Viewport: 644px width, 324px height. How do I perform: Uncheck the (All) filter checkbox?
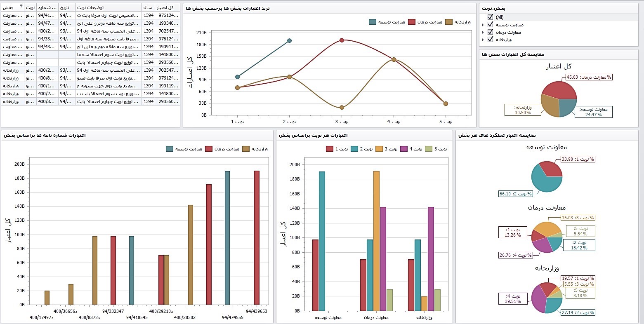click(x=490, y=17)
